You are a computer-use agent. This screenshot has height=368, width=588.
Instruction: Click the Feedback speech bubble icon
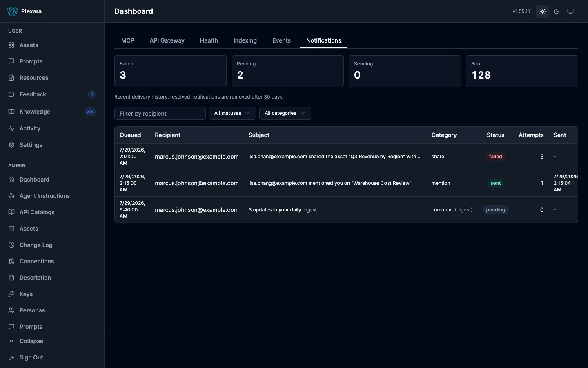[x=11, y=94]
